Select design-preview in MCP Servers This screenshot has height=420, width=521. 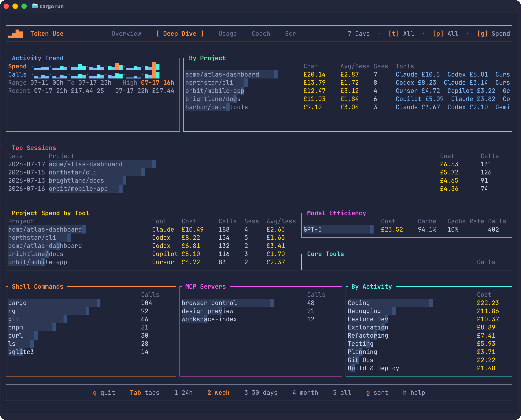261,311
